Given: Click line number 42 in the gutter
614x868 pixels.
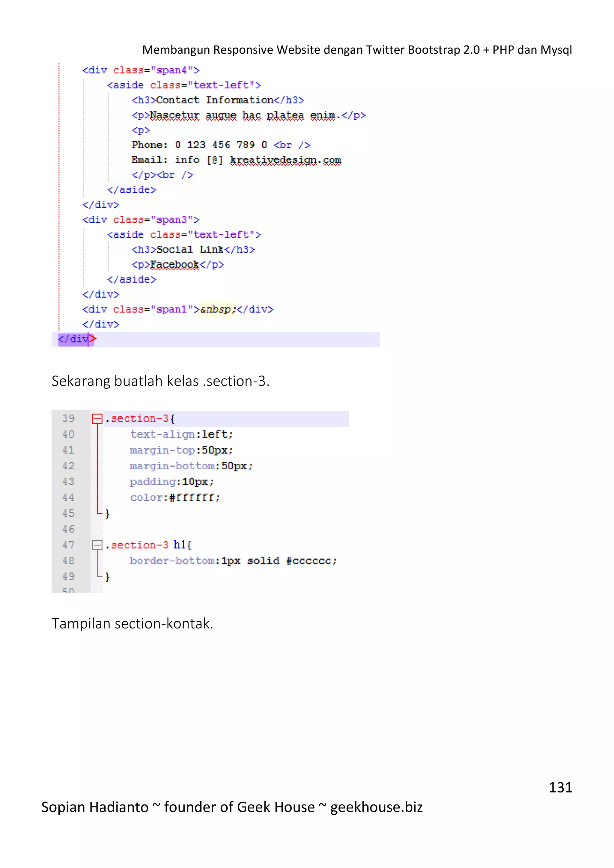Looking at the screenshot, I should tap(68, 466).
